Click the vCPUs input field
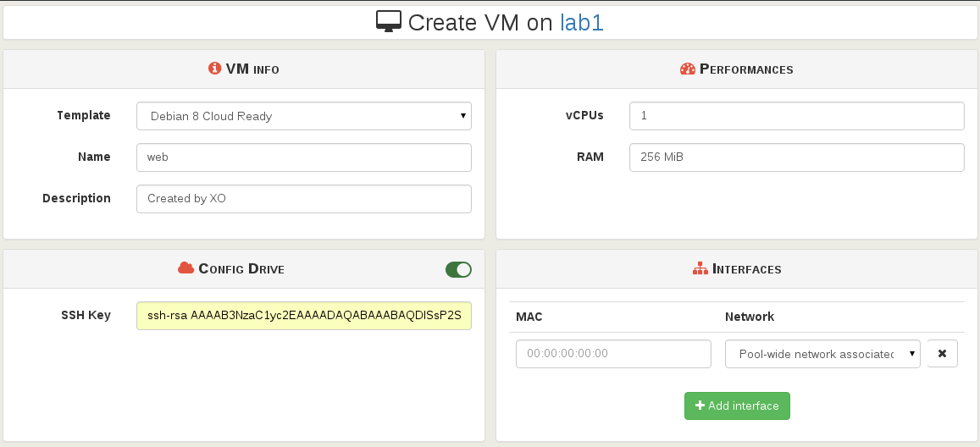 click(797, 116)
